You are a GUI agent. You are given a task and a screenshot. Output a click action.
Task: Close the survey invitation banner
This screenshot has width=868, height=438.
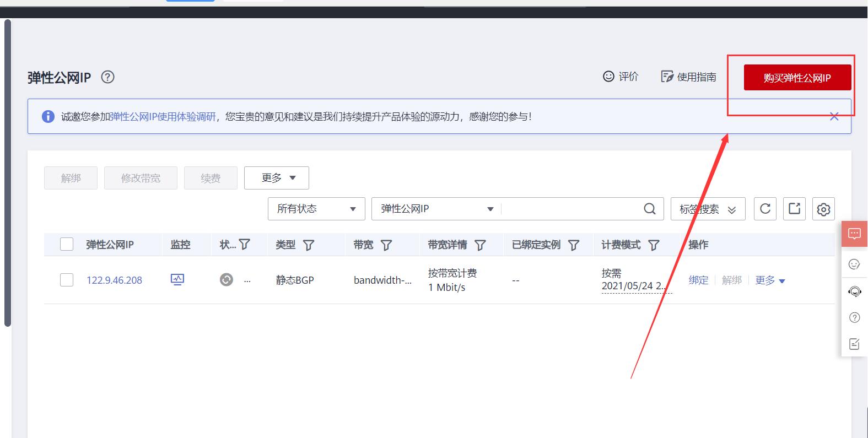834,116
